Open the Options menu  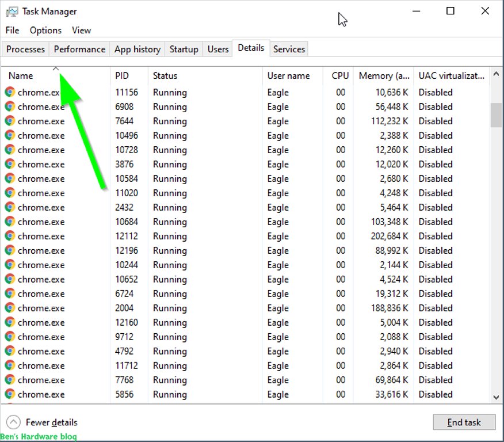pos(45,31)
